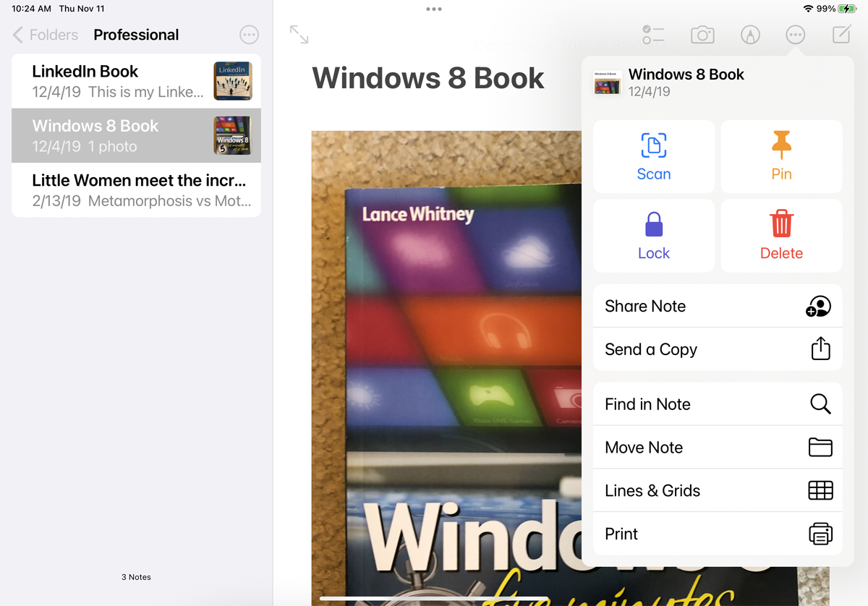The height and width of the screenshot is (606, 868).
Task: Choose Move Note
Action: click(x=718, y=447)
